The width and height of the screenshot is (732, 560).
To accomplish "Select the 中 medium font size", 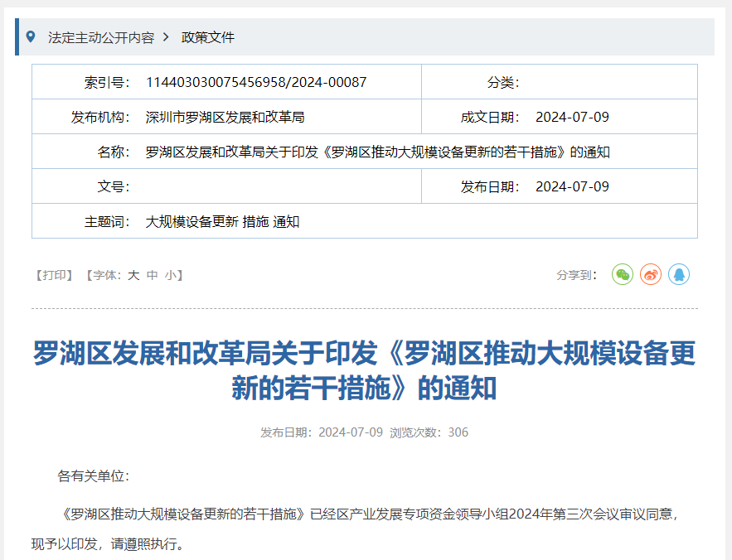I will [x=151, y=274].
